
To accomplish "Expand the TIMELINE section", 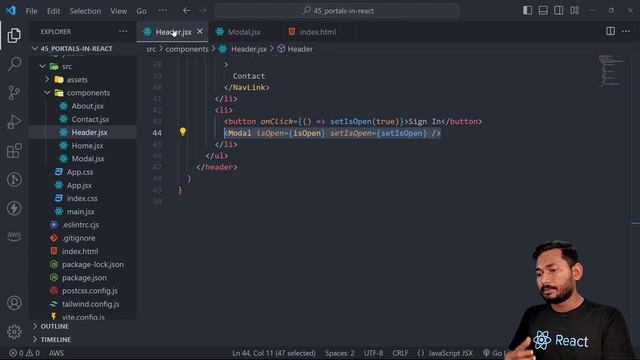I will 82,339.
